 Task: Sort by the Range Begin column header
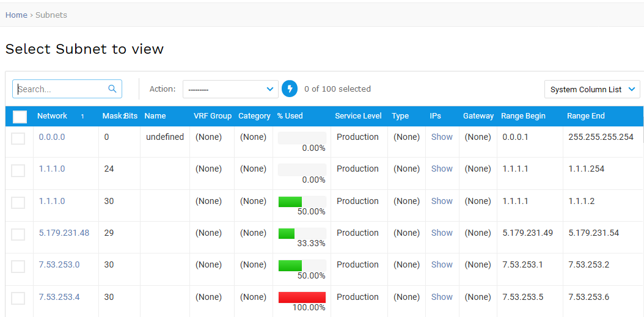[523, 116]
